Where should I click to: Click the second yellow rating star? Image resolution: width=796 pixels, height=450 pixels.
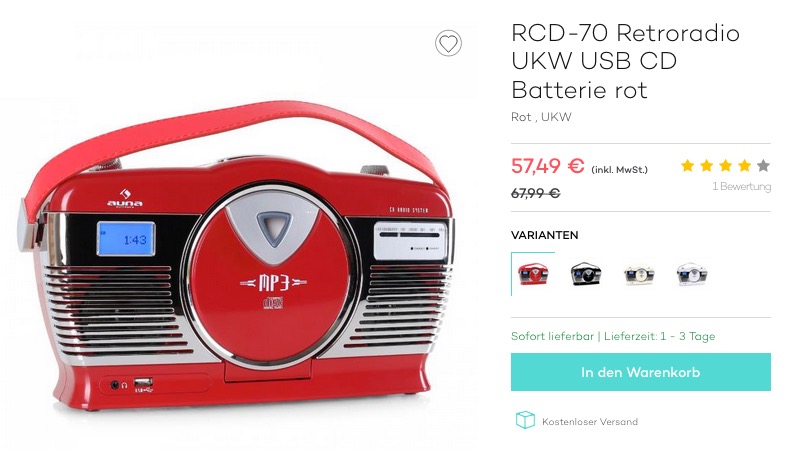coord(707,166)
